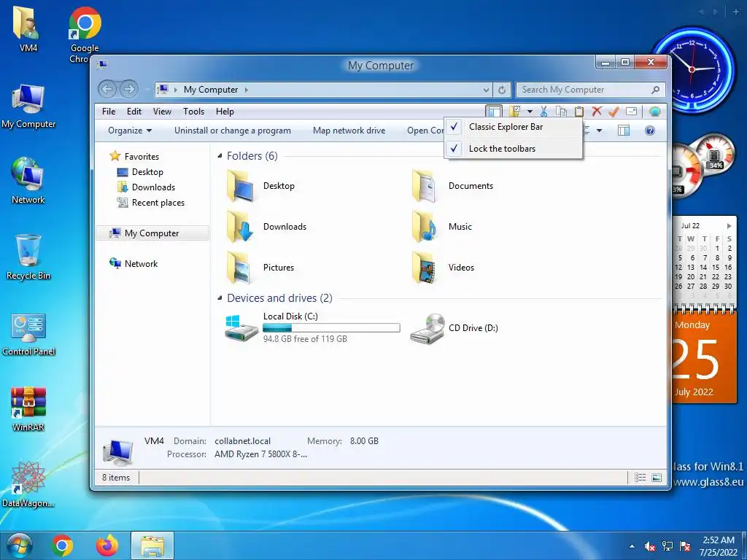Open the Tools menu

click(x=193, y=112)
